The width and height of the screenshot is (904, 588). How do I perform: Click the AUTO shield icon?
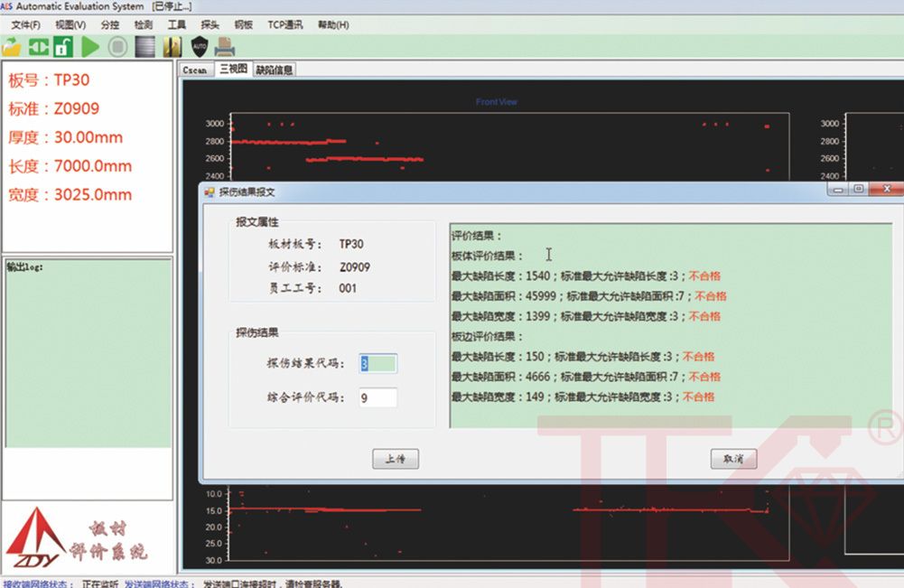200,46
